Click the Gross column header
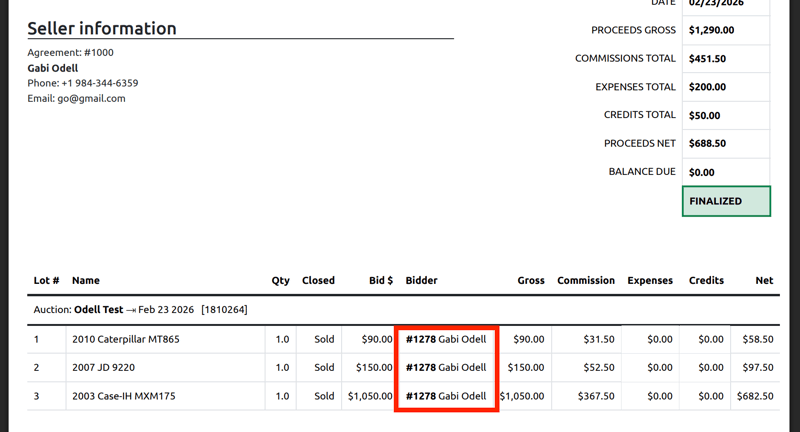 coord(531,281)
